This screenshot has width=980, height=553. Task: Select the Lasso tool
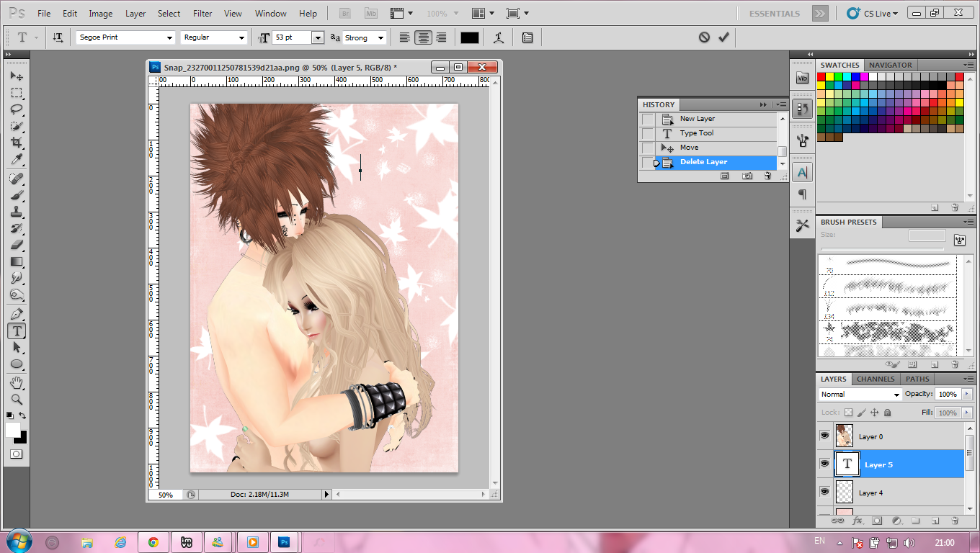click(17, 109)
